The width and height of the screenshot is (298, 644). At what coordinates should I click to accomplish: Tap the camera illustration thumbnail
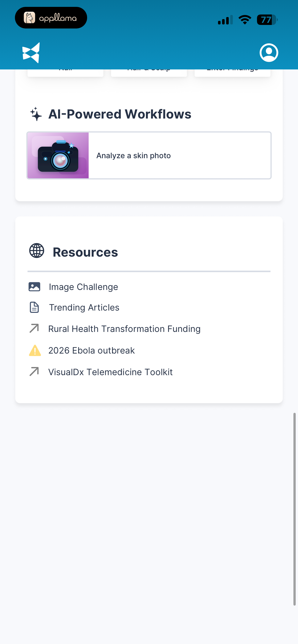pos(58,155)
